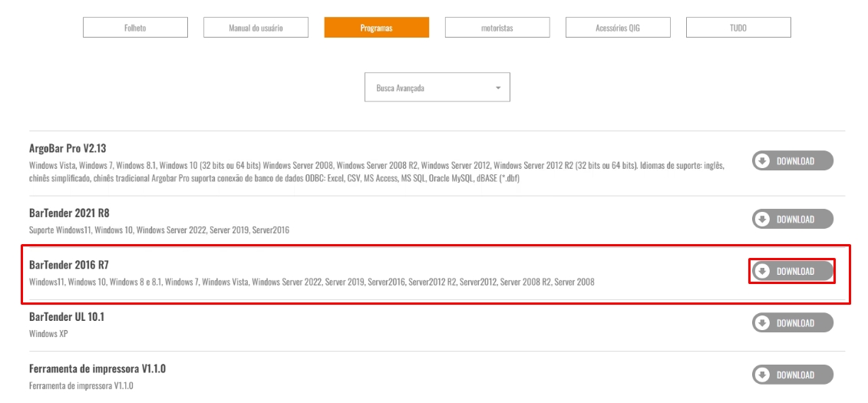Select the BarTender 2021 R8 heading

(x=69, y=213)
